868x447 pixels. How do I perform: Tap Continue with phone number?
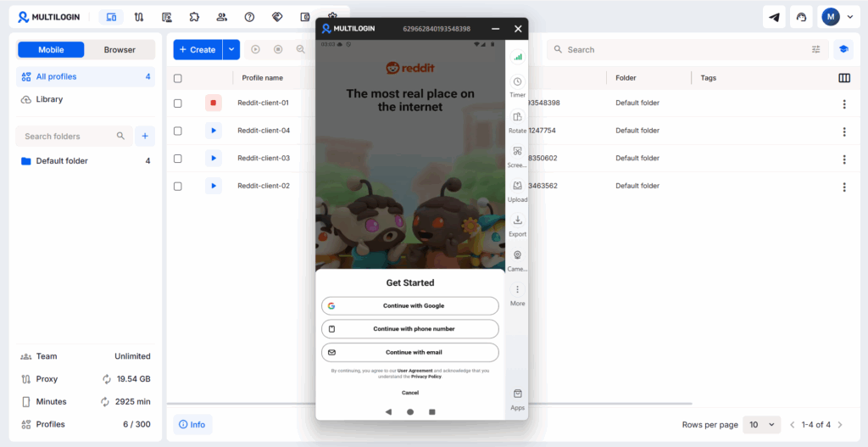click(410, 329)
